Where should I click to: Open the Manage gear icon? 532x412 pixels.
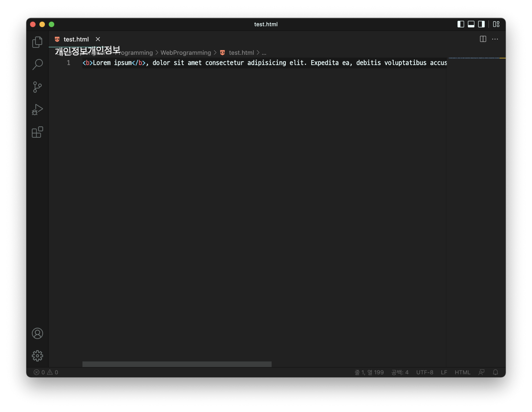click(37, 356)
